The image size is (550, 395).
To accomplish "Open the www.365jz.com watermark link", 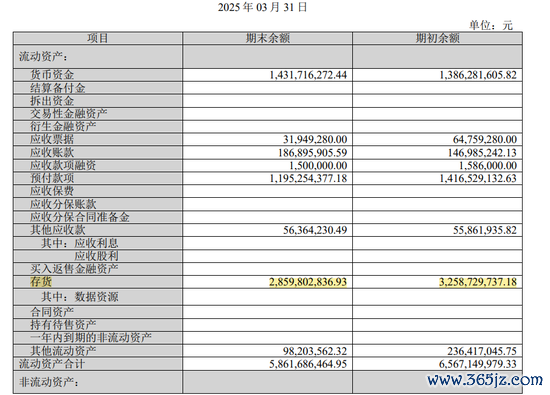I will pyautogui.click(x=484, y=380).
